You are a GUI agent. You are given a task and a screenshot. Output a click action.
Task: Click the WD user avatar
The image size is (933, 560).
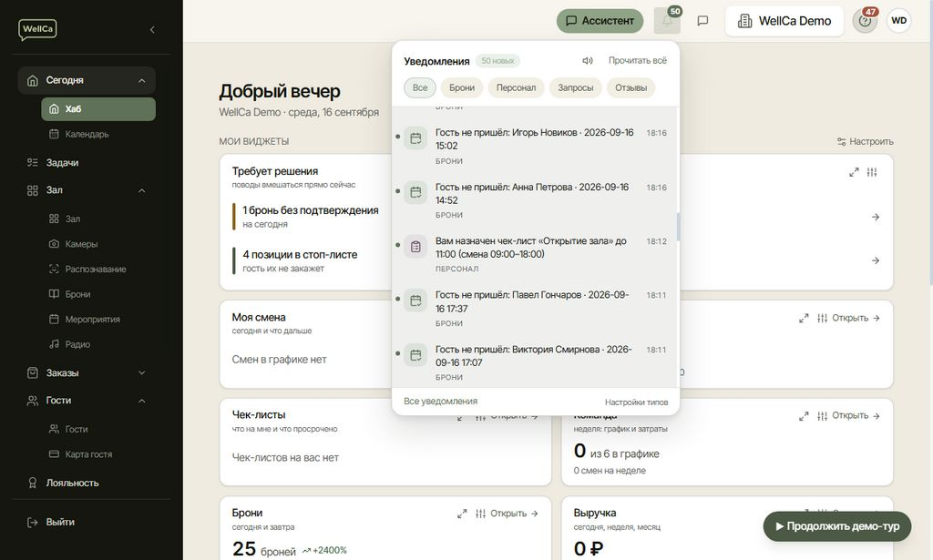[899, 21]
